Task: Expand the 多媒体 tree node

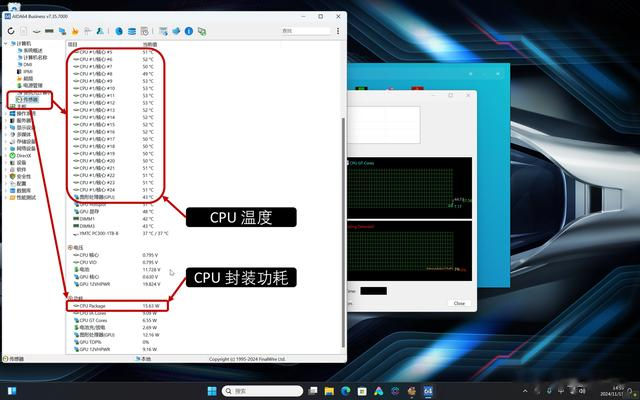Action: coord(6,134)
